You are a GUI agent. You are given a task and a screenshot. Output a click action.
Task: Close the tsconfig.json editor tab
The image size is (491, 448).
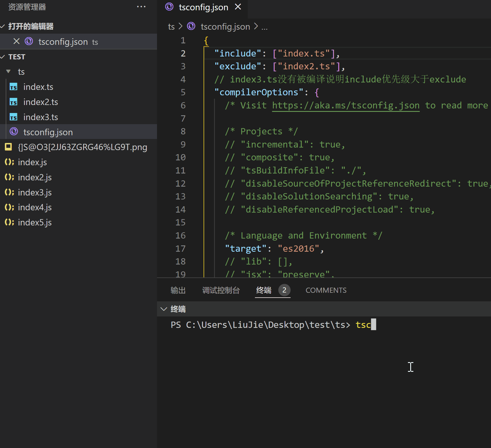[x=238, y=7]
